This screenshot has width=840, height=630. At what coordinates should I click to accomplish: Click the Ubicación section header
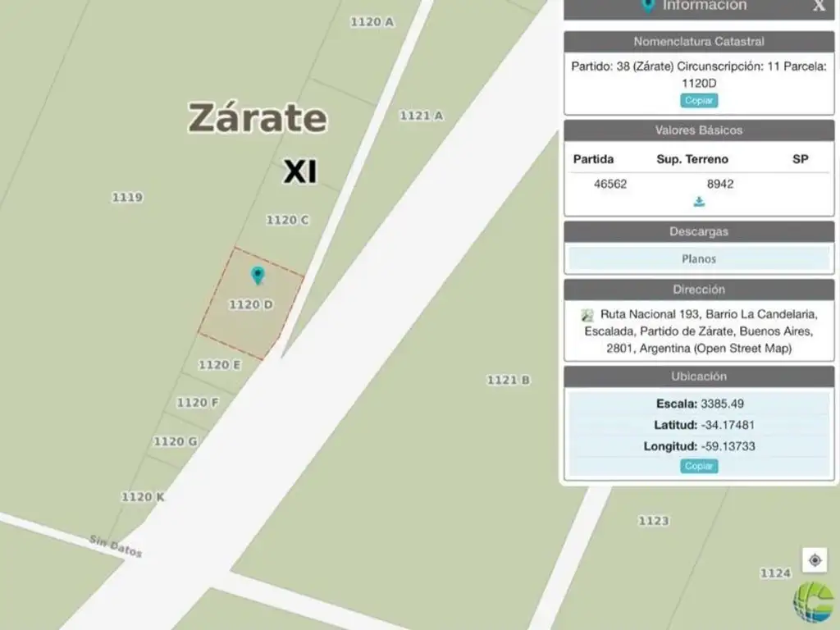[699, 377]
